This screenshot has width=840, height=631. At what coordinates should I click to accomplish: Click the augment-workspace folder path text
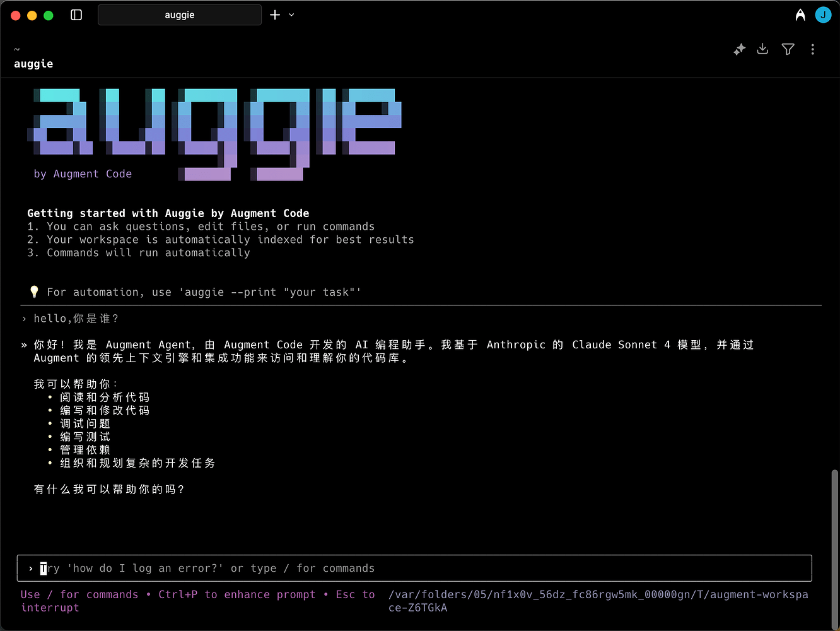coord(598,601)
